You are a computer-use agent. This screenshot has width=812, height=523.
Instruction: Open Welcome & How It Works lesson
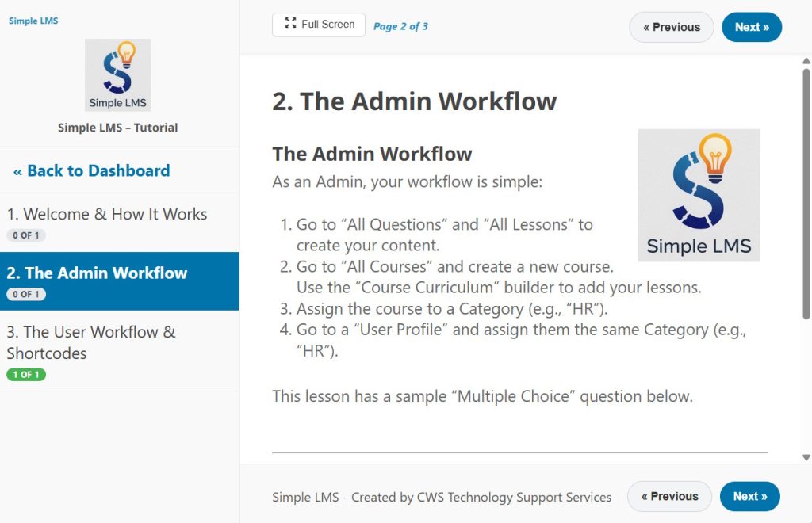tap(107, 214)
